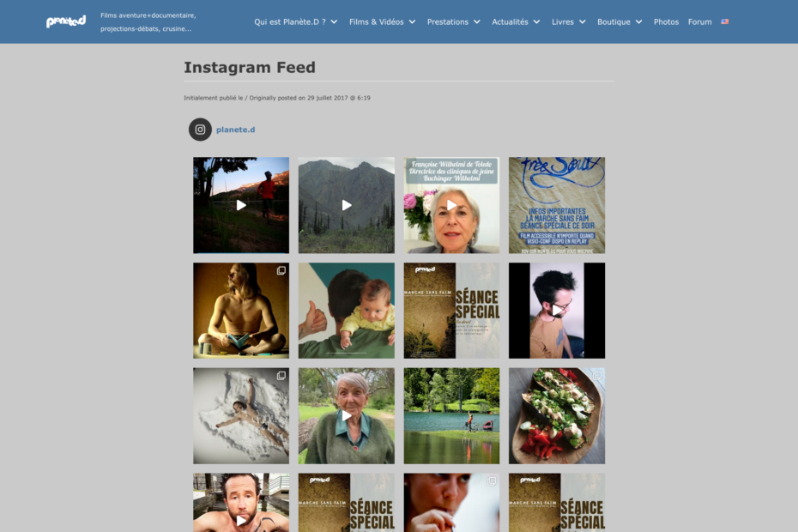
Task: Click the carousel icon on snow angel post
Action: (x=281, y=376)
